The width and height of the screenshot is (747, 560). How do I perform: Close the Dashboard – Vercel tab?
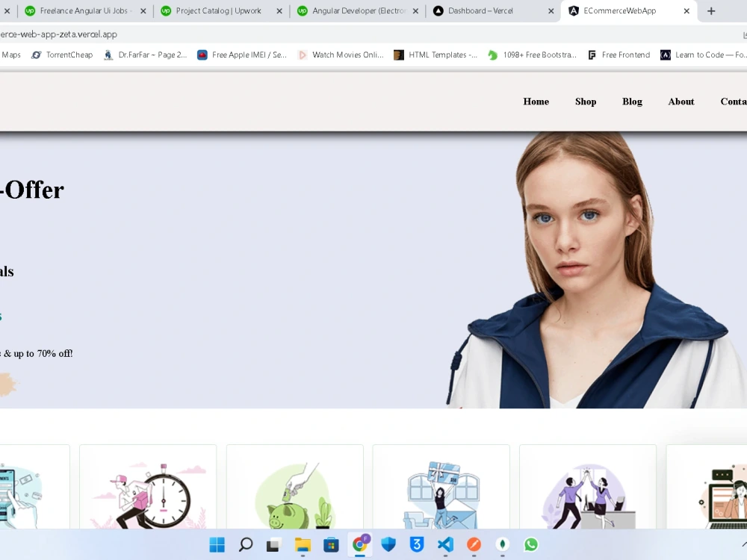click(551, 11)
